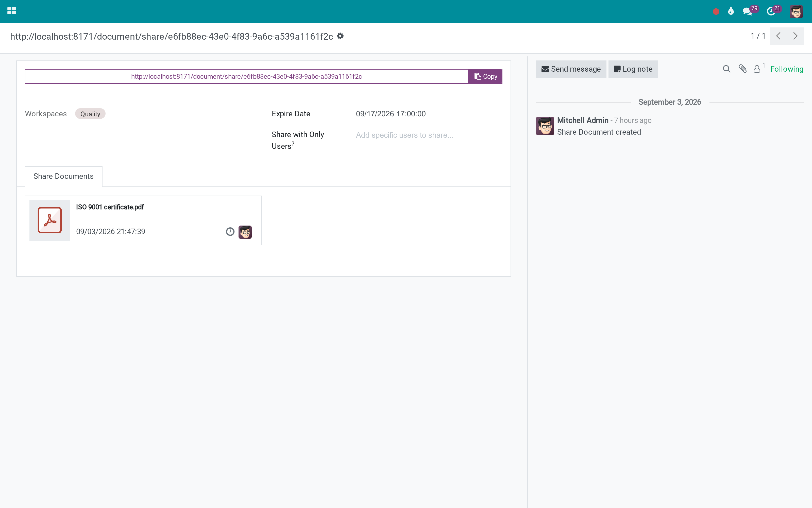Open the user avatar menu in top bar
Viewport: 812px width, 508px height.
click(x=796, y=11)
